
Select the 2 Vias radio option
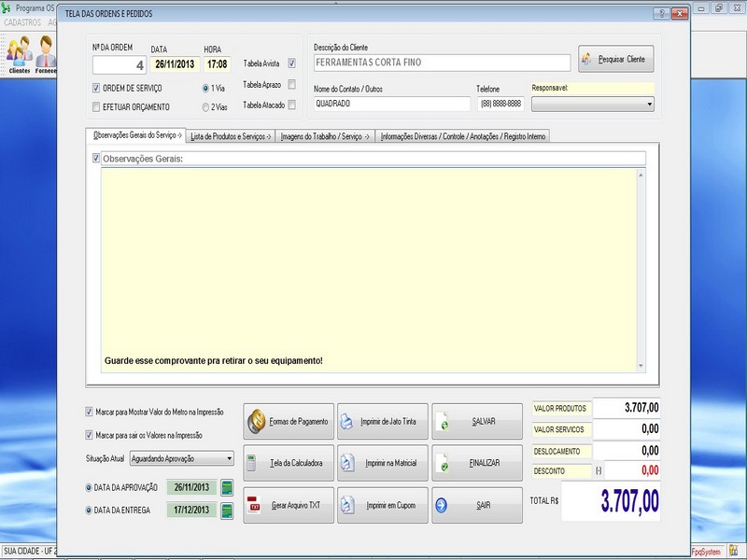(x=205, y=107)
